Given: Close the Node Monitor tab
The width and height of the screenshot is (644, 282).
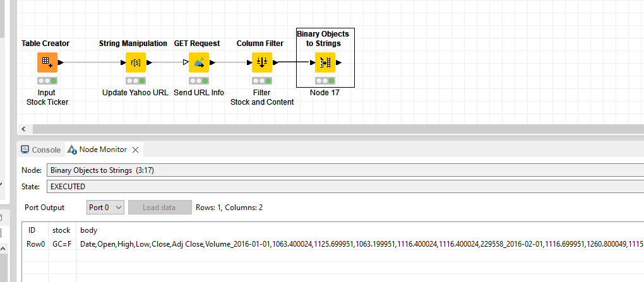Looking at the screenshot, I should 135,150.
